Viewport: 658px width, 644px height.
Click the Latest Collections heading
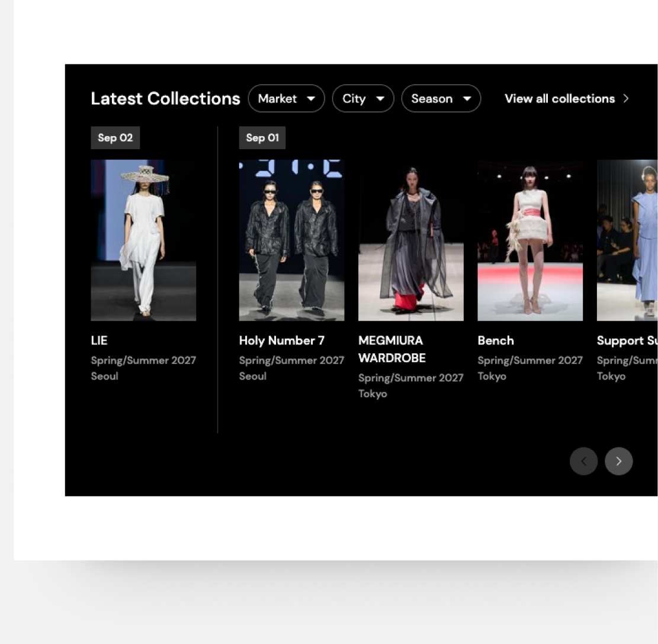click(x=165, y=98)
